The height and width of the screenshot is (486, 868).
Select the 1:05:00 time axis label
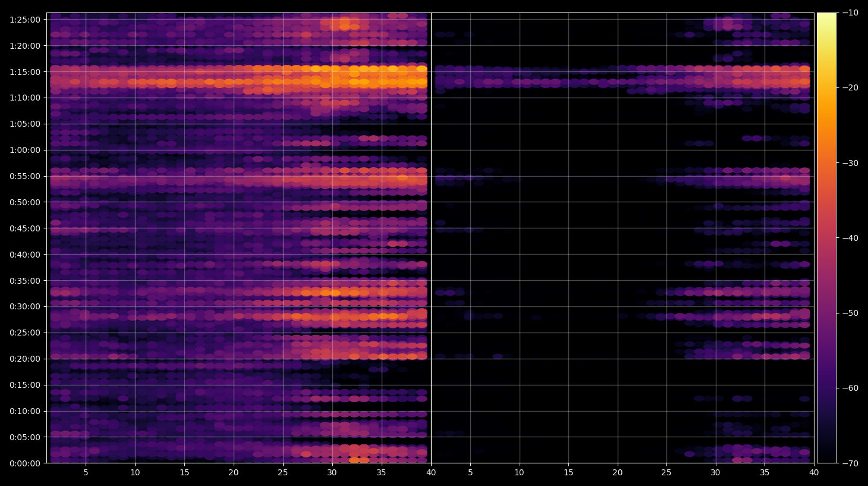[25, 124]
